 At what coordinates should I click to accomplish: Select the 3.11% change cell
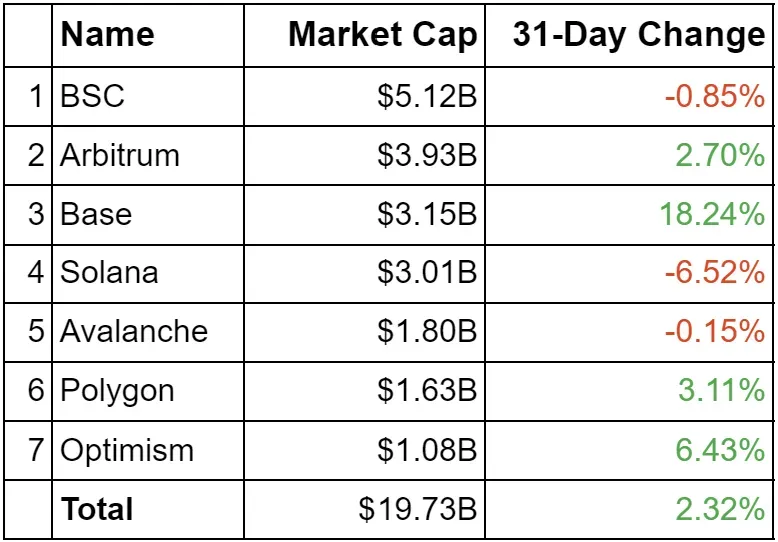[x=721, y=390]
